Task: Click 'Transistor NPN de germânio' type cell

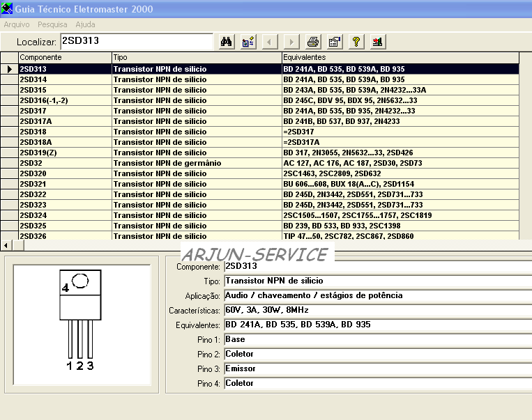Action: click(x=197, y=163)
